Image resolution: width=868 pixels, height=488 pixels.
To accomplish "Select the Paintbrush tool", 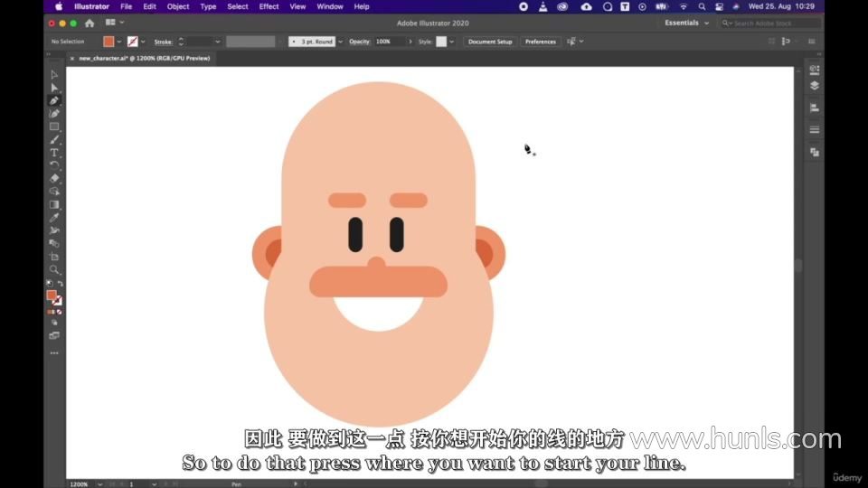I will click(54, 139).
